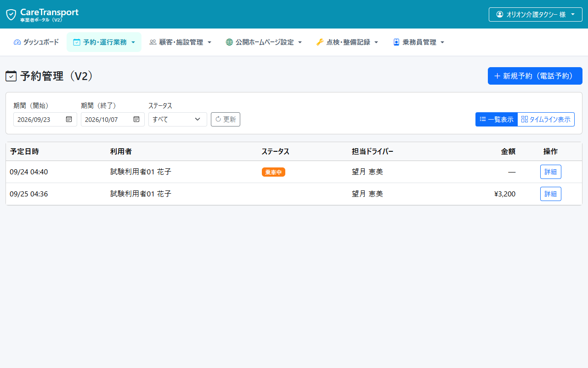This screenshot has height=368, width=588.
Task: Click the people icon beside 顧客・施設管理
Action: coord(153,42)
